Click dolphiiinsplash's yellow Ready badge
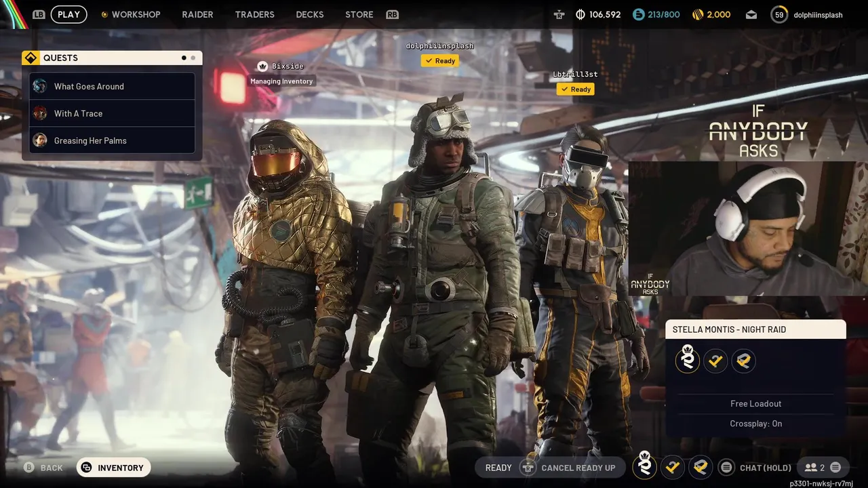 [439, 60]
